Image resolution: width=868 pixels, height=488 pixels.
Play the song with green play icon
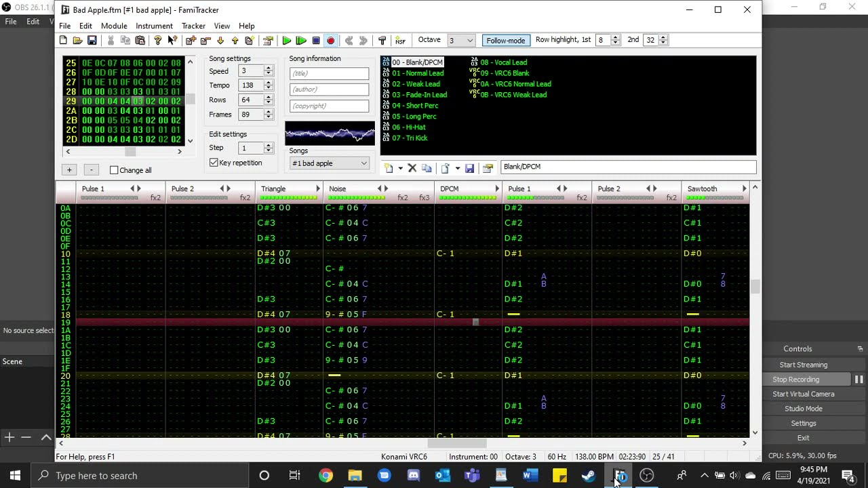click(287, 41)
